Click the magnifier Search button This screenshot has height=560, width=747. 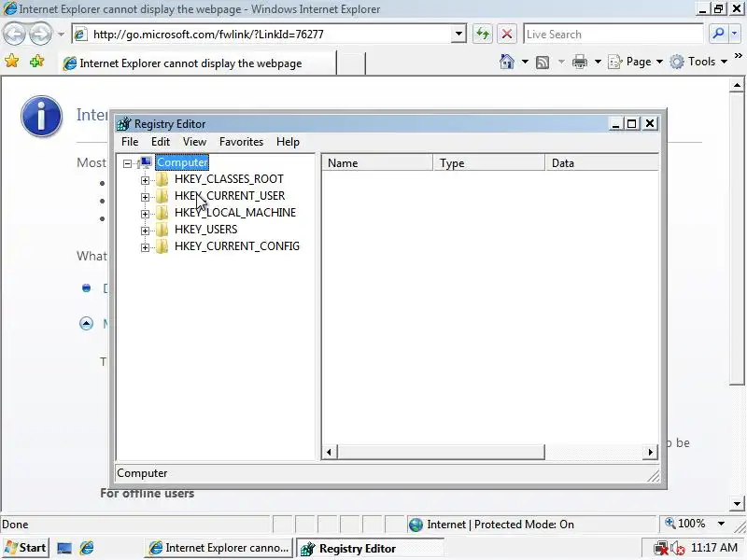coord(718,34)
